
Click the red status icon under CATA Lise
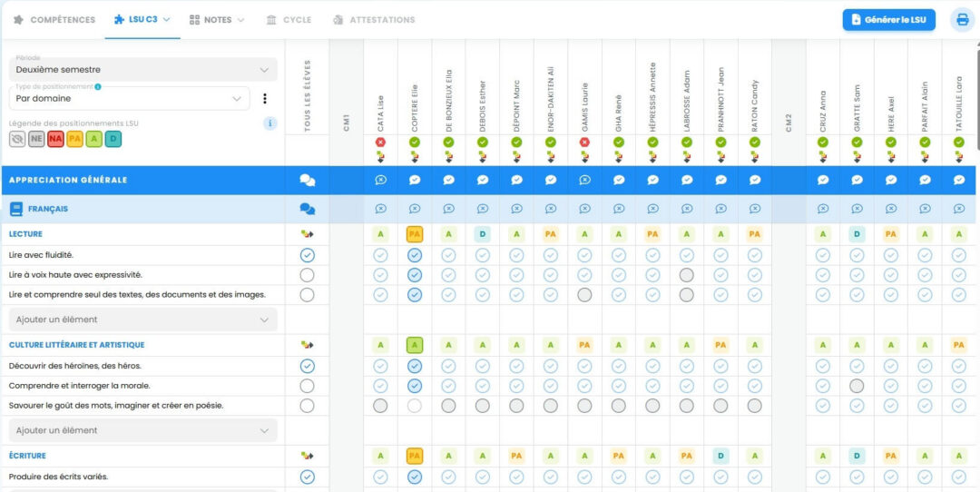[380, 143]
